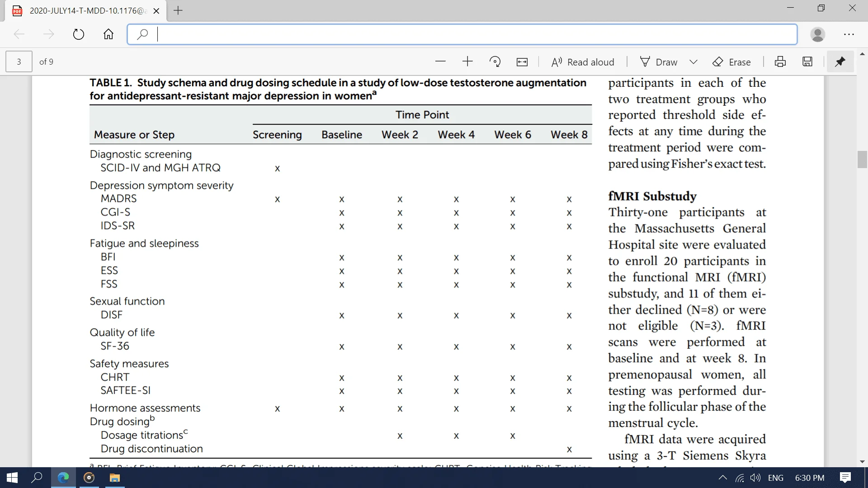This screenshot has height=488, width=868.
Task: Select the browser home button
Action: click(110, 33)
